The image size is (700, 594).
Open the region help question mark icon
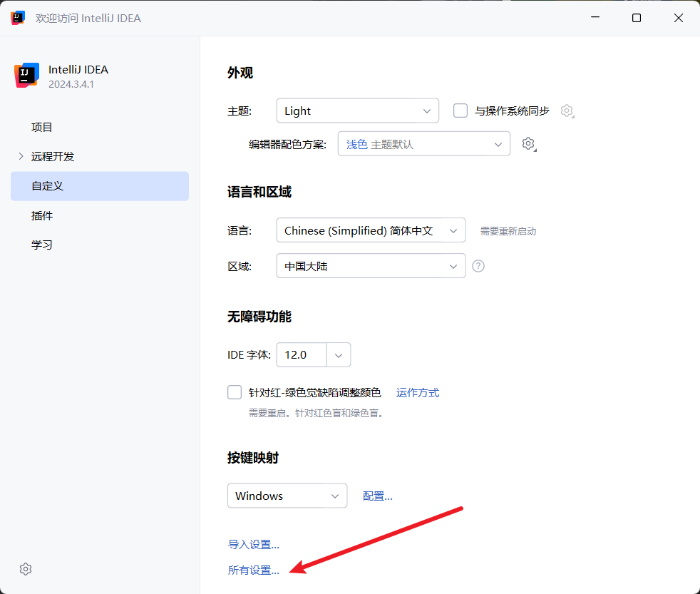tap(478, 266)
